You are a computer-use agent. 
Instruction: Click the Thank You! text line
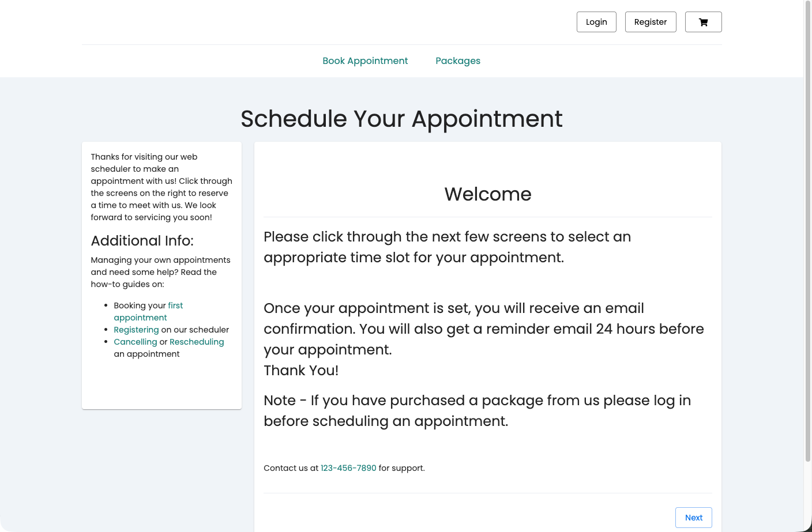tap(301, 370)
